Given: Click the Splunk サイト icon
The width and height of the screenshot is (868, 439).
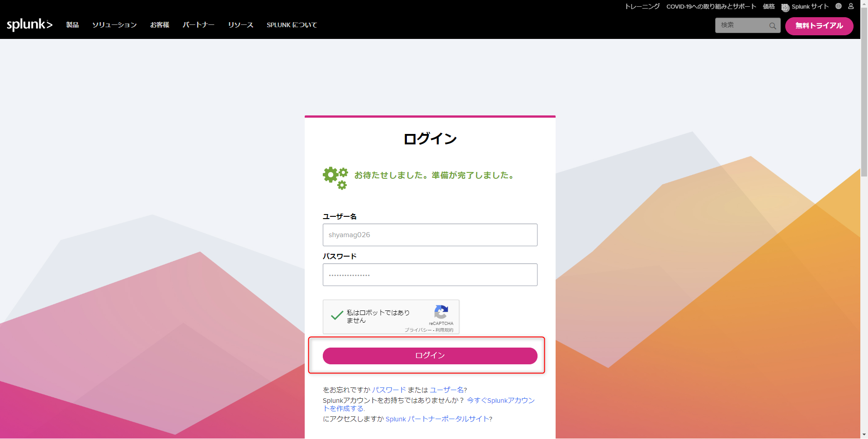Looking at the screenshot, I should point(785,7).
